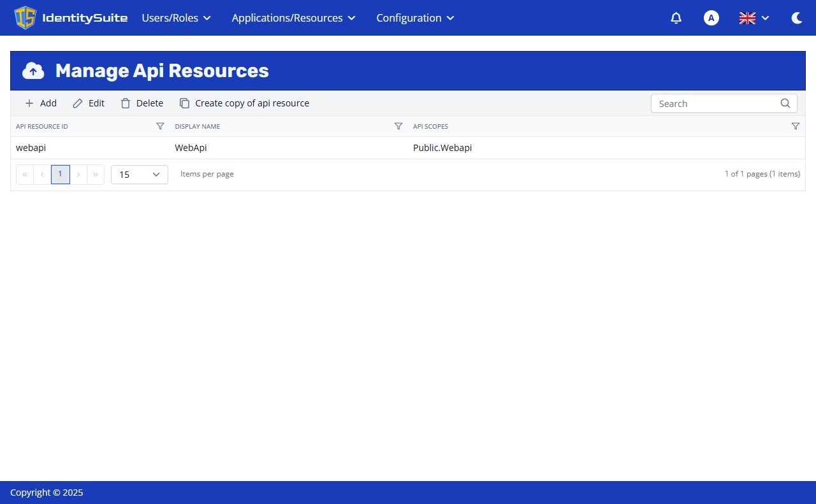Open notifications via the bell icon
The width and height of the screenshot is (816, 504).
click(676, 18)
